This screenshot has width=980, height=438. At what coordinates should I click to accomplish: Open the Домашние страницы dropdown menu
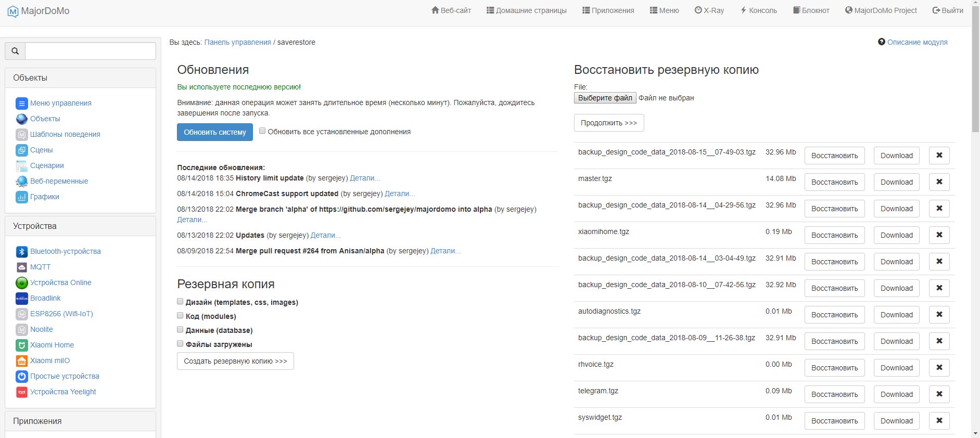click(526, 10)
